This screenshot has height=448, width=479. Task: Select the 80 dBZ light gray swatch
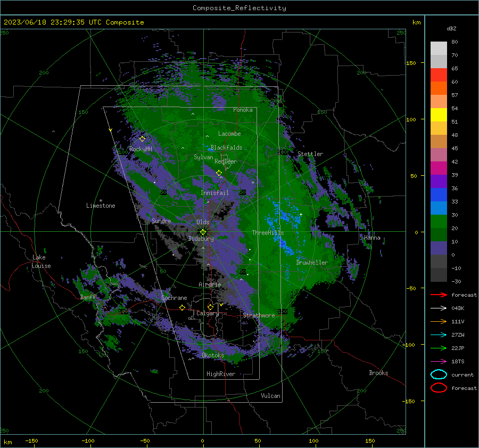click(x=439, y=48)
